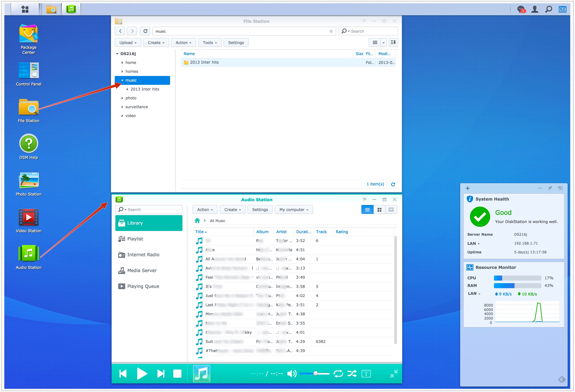Click in the File Station search field
Viewport: 575px width, 392px height.
[x=368, y=31]
